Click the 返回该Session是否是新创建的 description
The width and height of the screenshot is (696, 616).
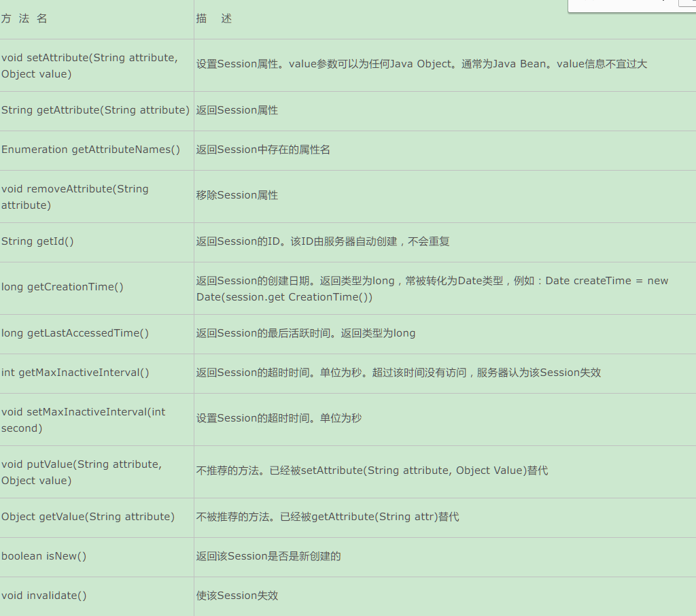(x=268, y=556)
